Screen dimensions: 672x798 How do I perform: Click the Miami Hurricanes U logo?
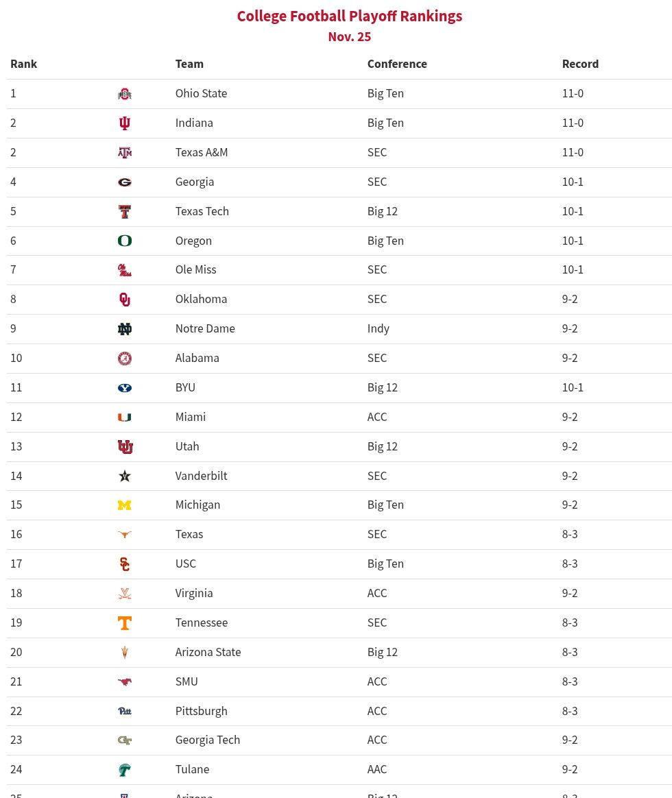(x=124, y=418)
